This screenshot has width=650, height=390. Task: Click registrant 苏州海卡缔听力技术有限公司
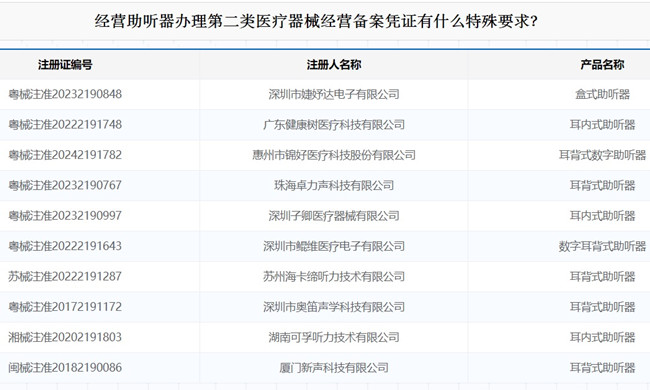pyautogui.click(x=334, y=276)
